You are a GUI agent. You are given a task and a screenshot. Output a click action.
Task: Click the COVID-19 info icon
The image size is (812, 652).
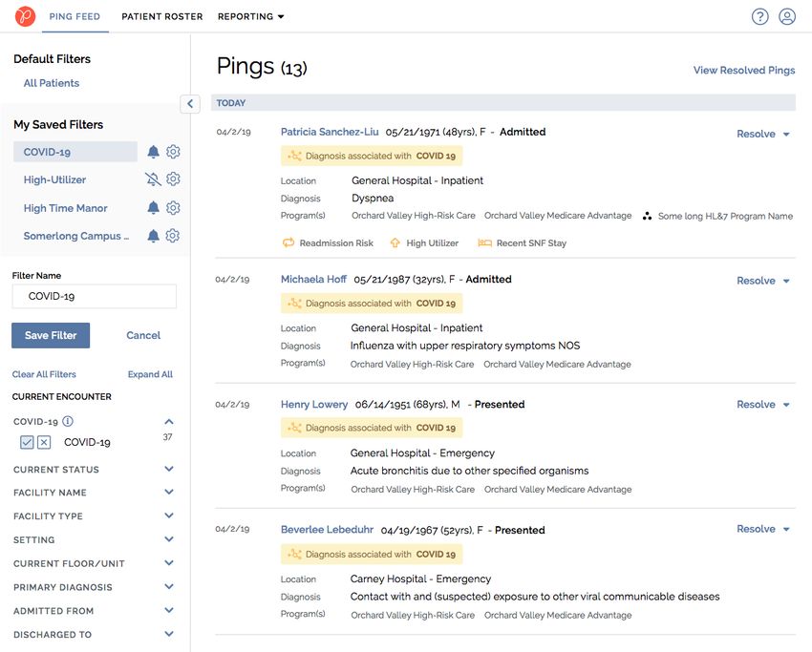(68, 421)
